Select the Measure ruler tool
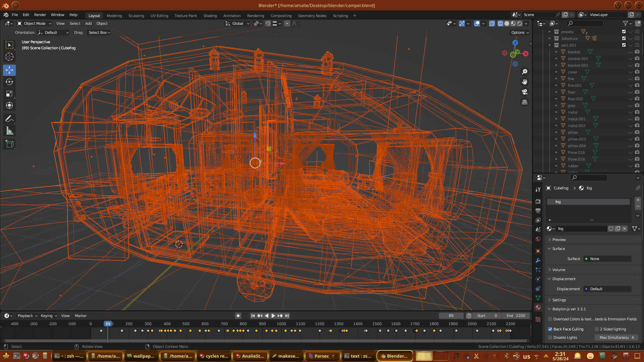644x362 pixels. pyautogui.click(x=9, y=131)
